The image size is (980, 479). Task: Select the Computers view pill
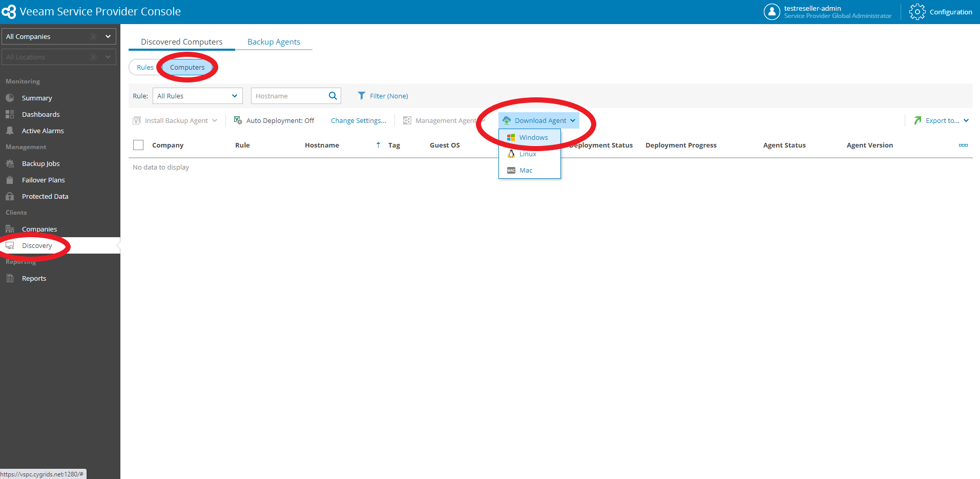tap(187, 67)
